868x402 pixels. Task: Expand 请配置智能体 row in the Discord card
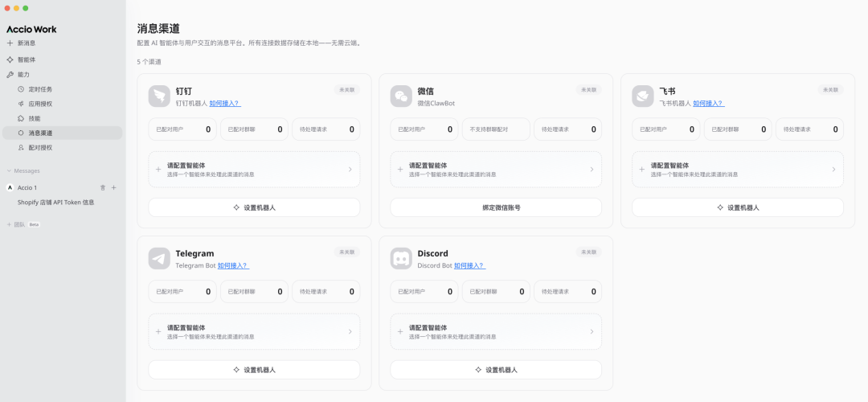click(496, 331)
